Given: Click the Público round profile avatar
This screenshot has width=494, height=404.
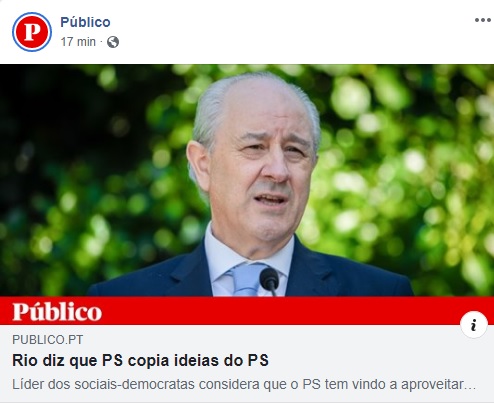Looking at the screenshot, I should pos(32,32).
